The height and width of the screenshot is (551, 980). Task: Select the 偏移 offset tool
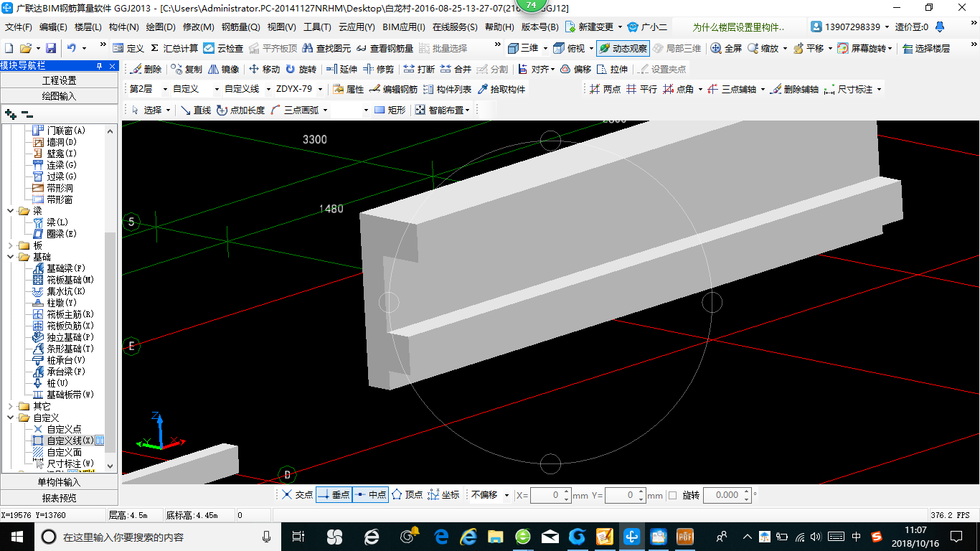(575, 69)
